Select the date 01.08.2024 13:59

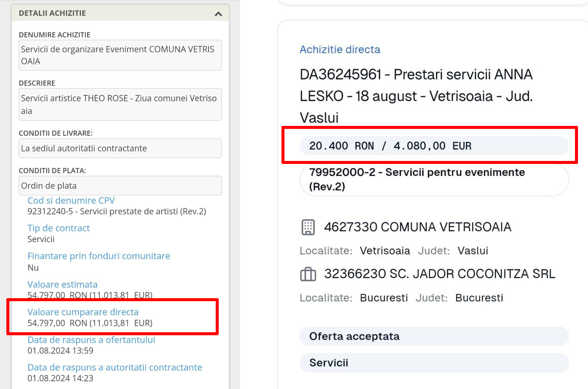(x=60, y=351)
